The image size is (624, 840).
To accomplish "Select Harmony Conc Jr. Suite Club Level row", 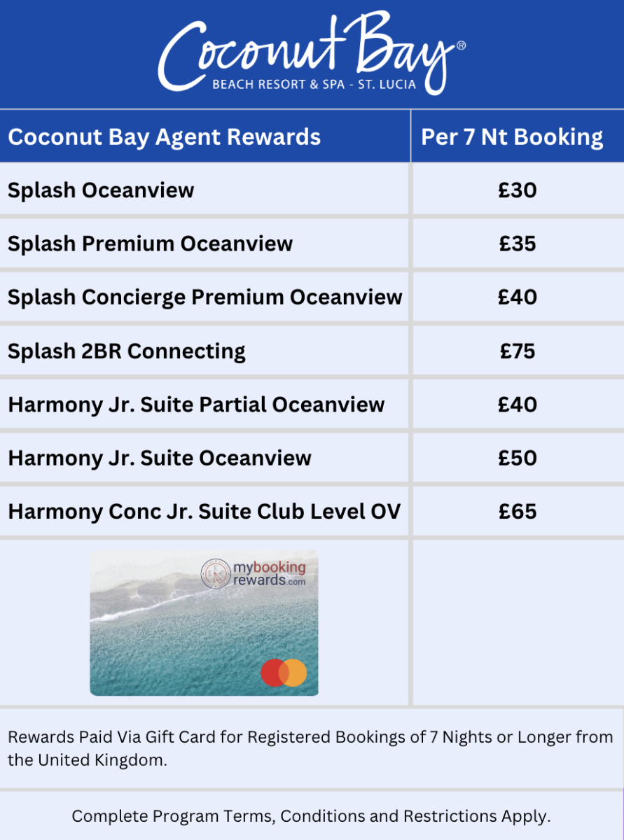I will 312,511.
